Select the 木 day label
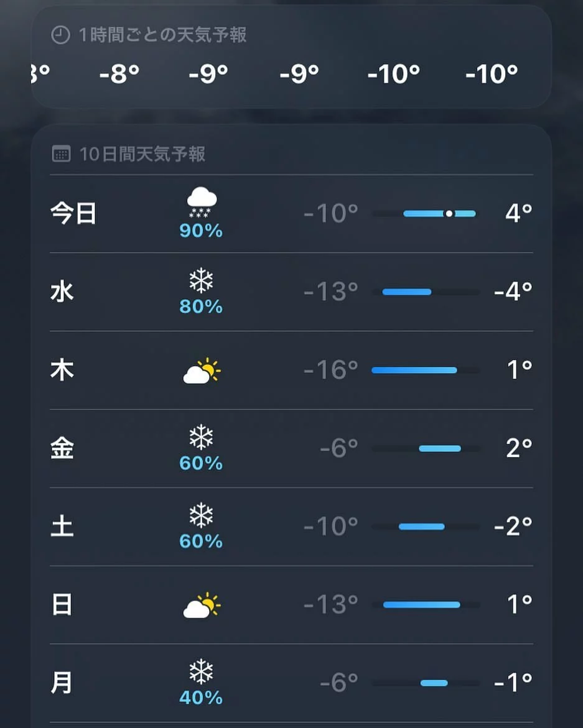The width and height of the screenshot is (583, 728). click(x=62, y=370)
